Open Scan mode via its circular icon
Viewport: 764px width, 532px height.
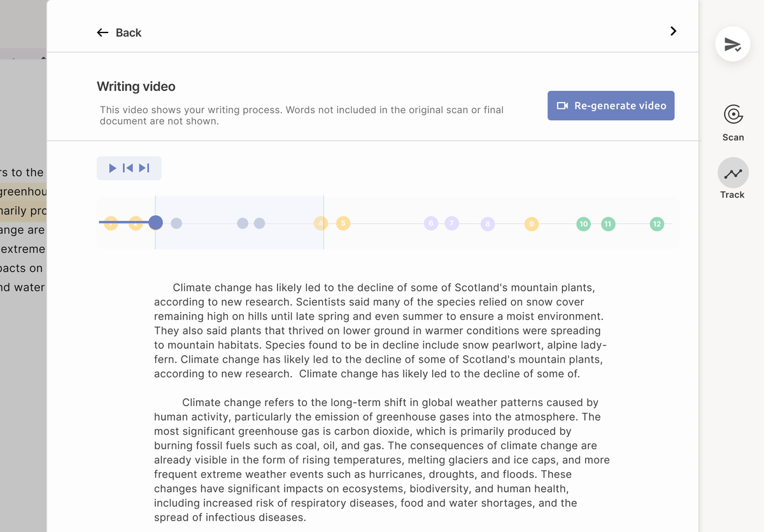pyautogui.click(x=732, y=115)
